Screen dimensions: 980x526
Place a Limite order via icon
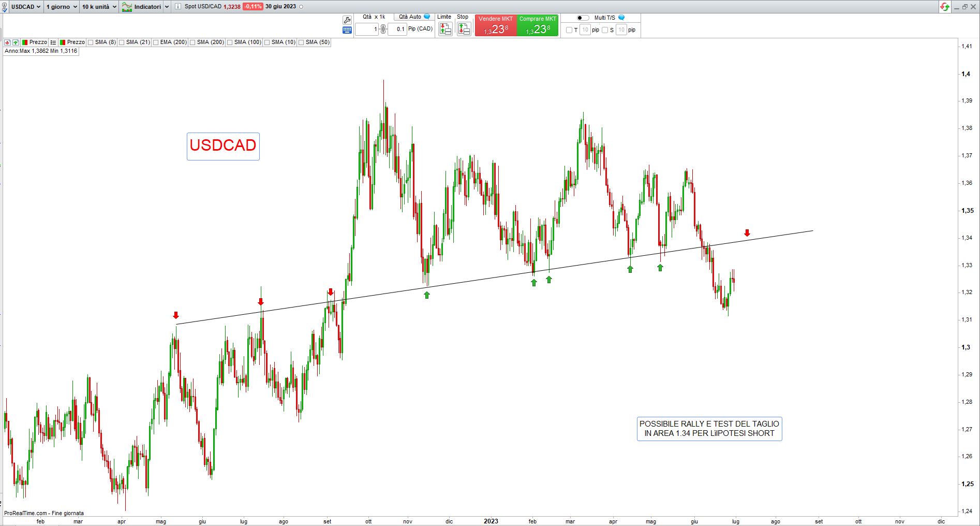(445, 29)
